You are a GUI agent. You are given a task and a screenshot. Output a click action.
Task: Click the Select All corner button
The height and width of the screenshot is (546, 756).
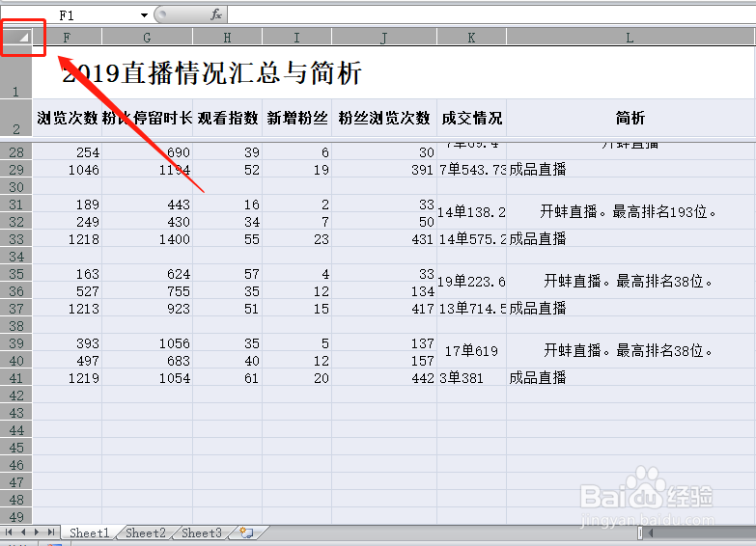click(16, 37)
